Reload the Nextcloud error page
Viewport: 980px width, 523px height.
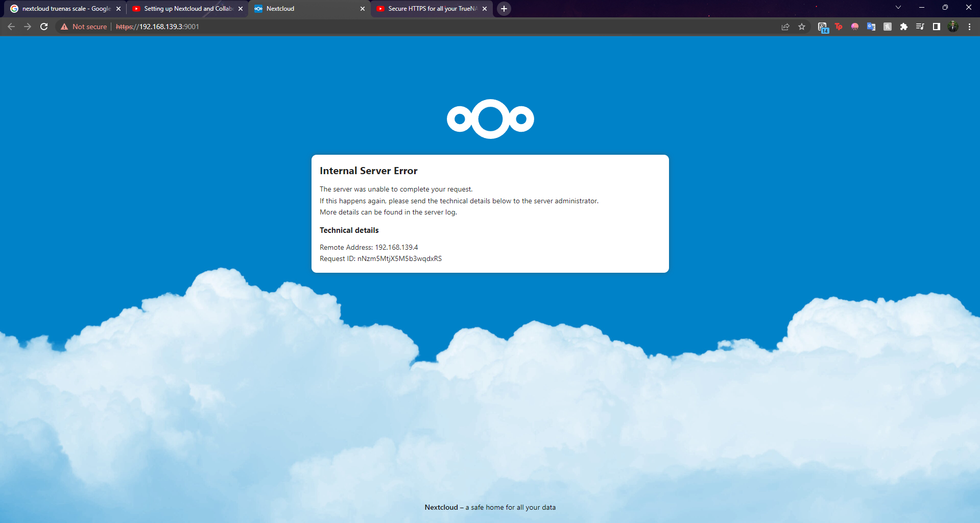coord(44,27)
